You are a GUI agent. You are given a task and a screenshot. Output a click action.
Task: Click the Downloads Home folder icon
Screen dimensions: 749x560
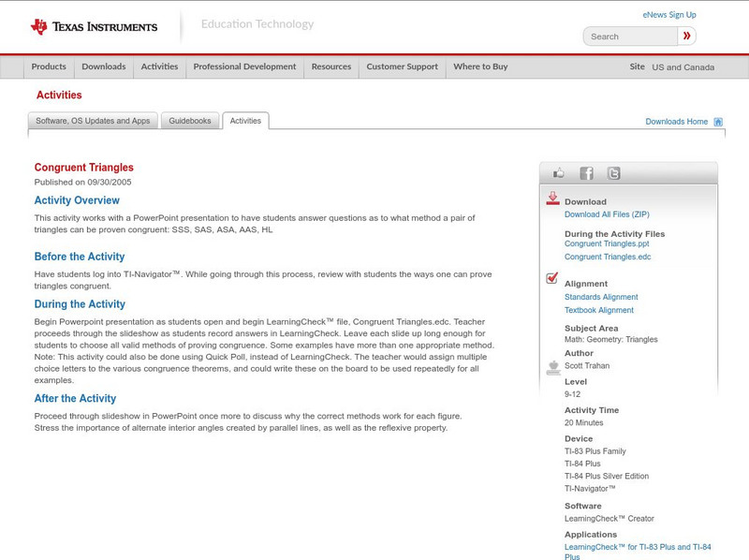[x=718, y=121]
